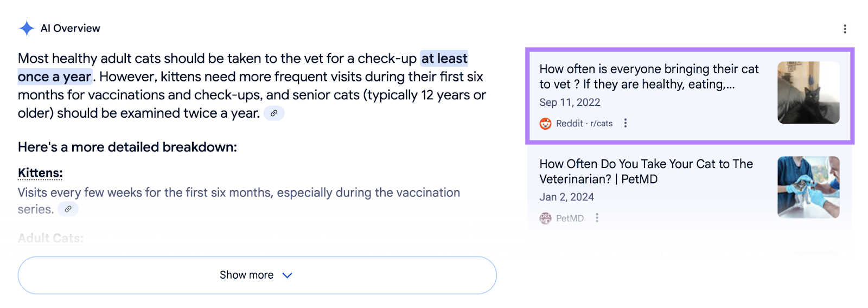The height and width of the screenshot is (308, 868).
Task: Click the source link icon after "twice a year"
Action: [274, 113]
